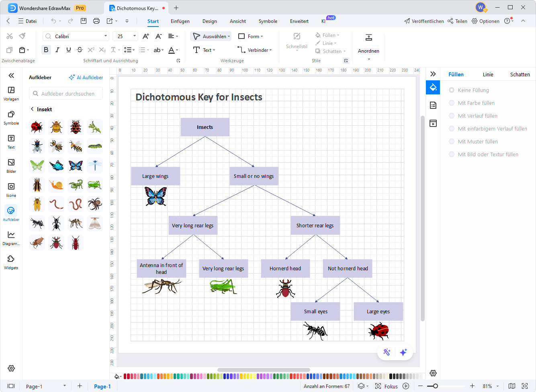Select Mit Farbe füllen option
Image resolution: width=536 pixels, height=392 pixels.
[452, 103]
